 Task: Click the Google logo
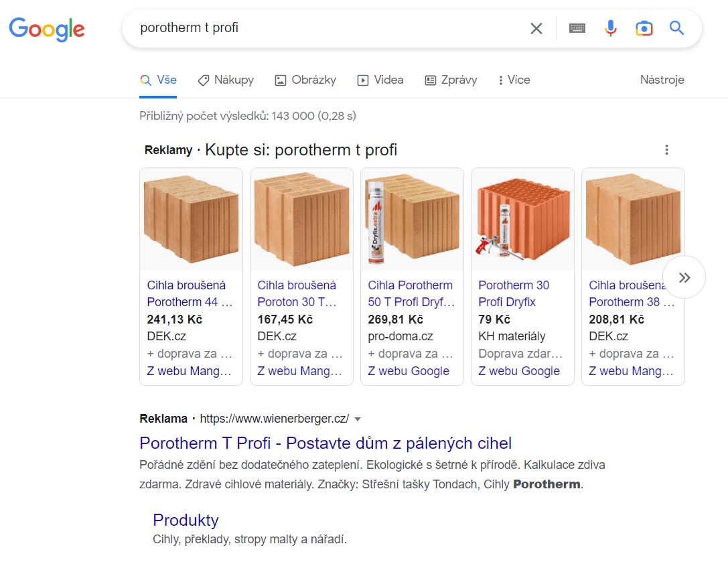[46, 29]
